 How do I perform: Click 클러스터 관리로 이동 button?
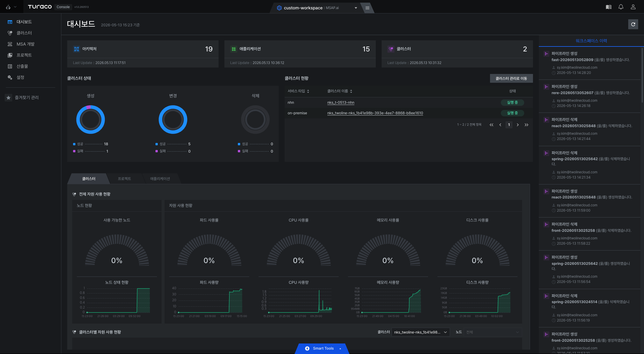point(511,78)
